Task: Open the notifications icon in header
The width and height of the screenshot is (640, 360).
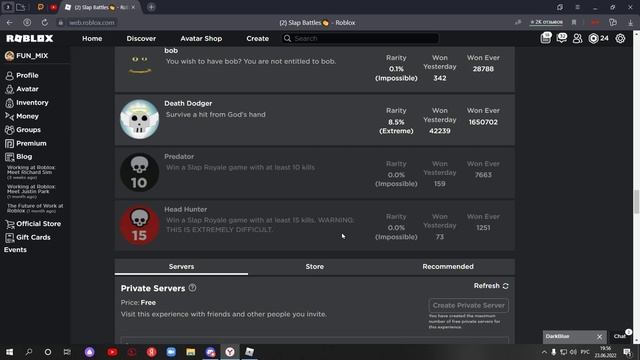Action: point(545,38)
